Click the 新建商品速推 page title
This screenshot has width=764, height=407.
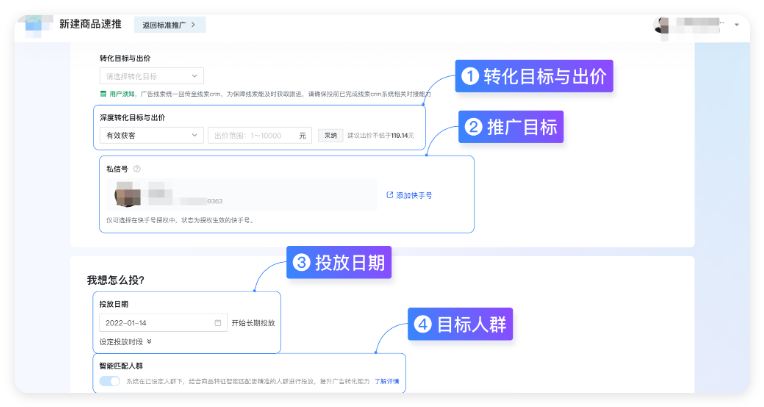click(90, 24)
